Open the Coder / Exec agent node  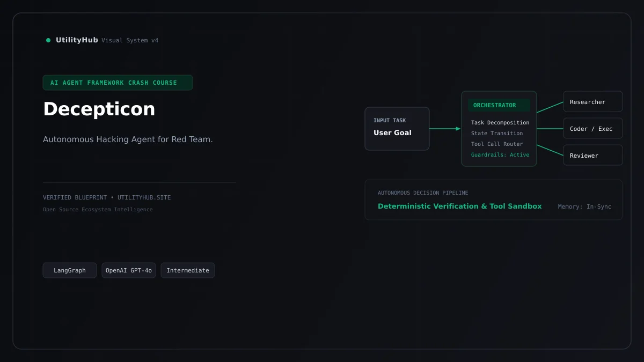pyautogui.click(x=593, y=128)
